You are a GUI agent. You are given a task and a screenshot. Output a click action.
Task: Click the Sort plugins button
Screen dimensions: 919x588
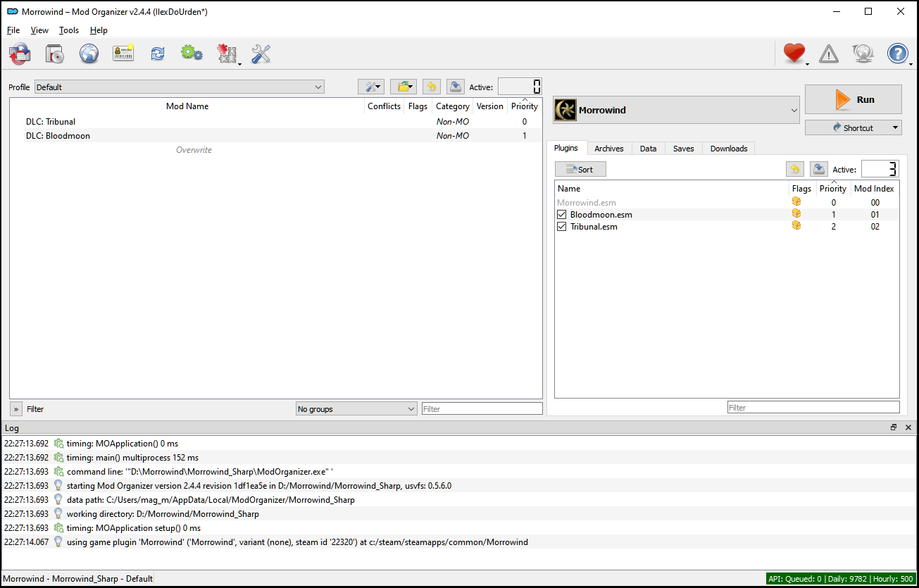pos(580,169)
